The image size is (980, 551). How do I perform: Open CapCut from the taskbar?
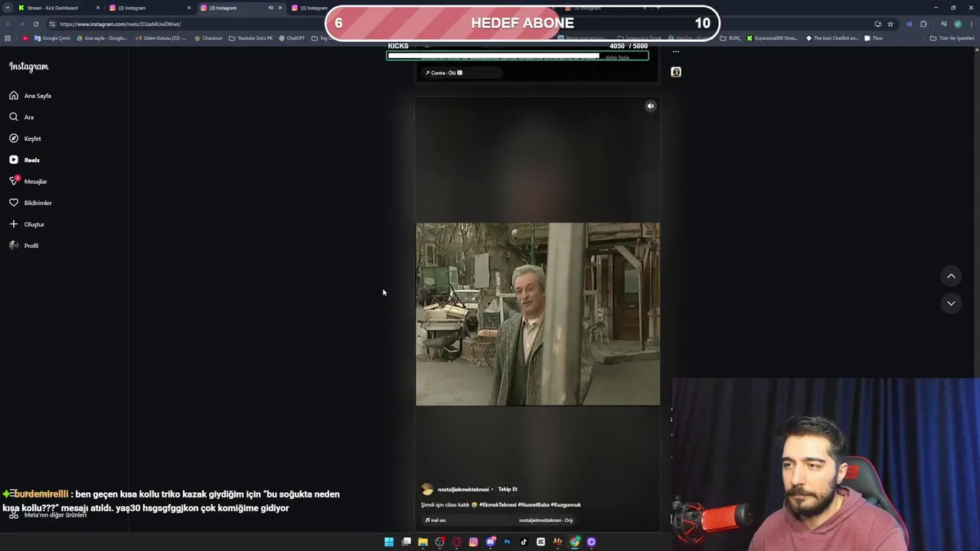click(541, 542)
